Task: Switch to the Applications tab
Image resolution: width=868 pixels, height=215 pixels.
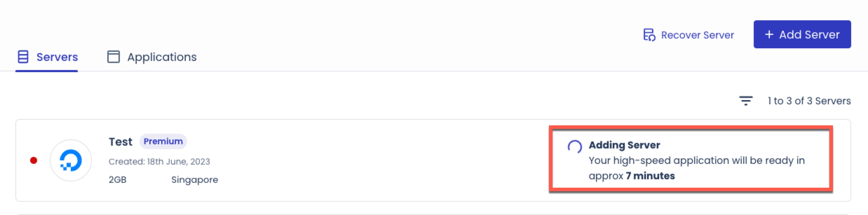Action: (x=162, y=57)
